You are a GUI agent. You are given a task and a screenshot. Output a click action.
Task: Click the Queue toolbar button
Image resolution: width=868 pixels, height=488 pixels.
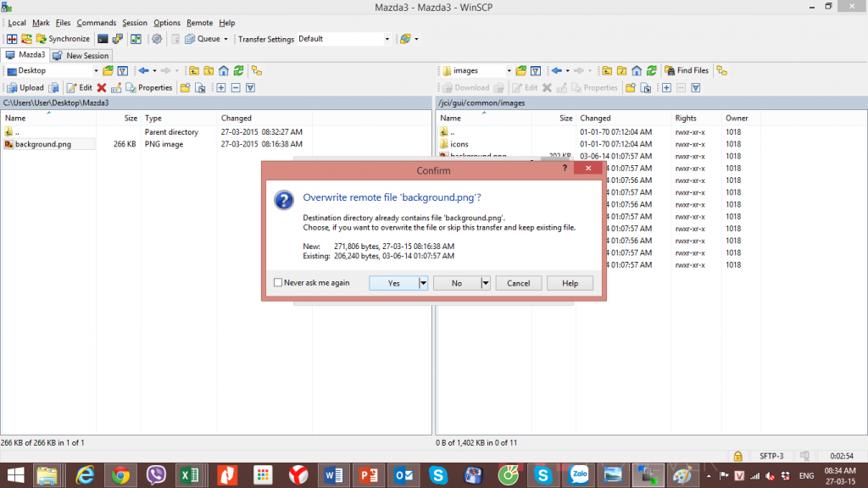point(202,39)
